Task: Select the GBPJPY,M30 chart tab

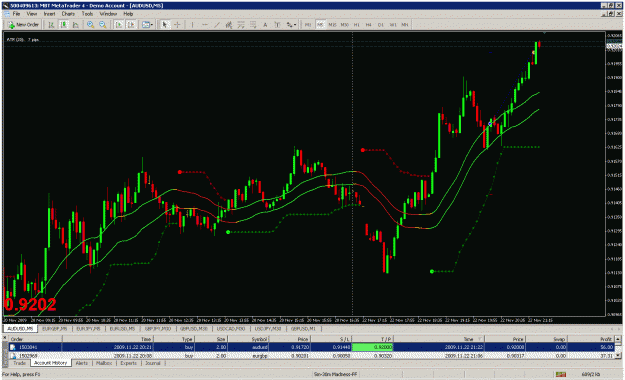Action: (x=158, y=329)
